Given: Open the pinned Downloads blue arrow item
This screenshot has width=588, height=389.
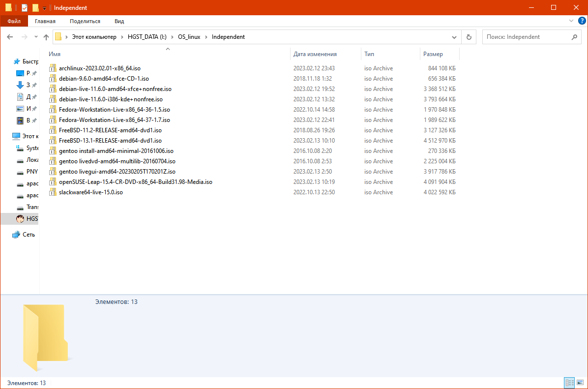Looking at the screenshot, I should [x=20, y=85].
